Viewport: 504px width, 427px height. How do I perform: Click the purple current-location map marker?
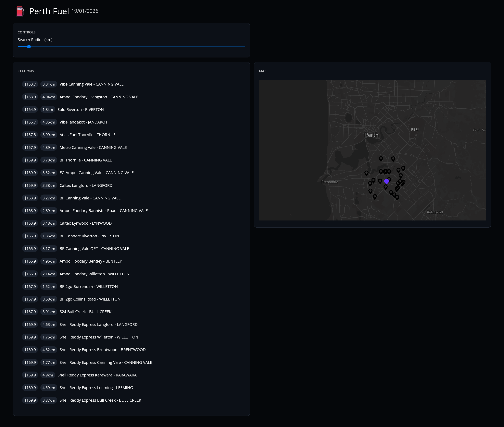[x=386, y=181]
